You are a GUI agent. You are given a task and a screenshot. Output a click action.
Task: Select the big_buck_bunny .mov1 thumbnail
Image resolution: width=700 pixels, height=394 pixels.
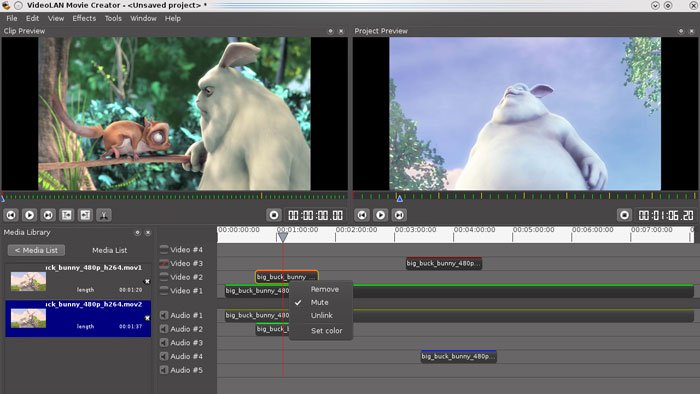point(29,282)
